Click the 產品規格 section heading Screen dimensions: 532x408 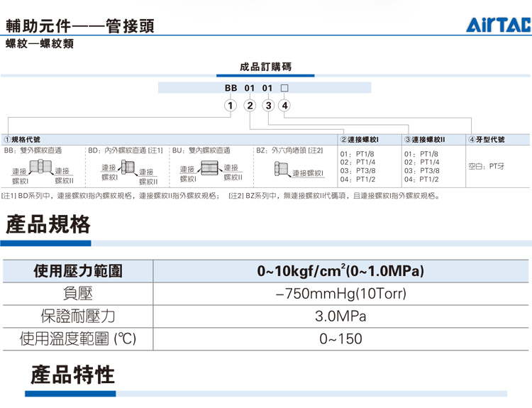[48, 225]
